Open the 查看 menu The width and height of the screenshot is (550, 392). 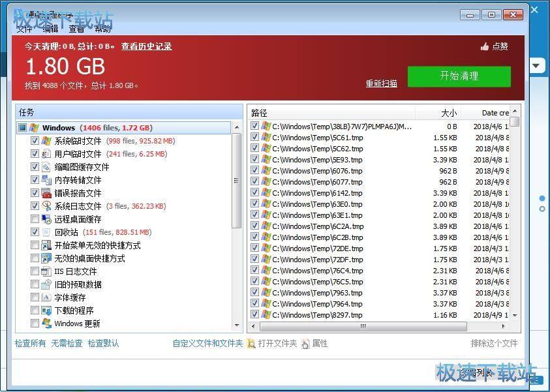click(76, 29)
